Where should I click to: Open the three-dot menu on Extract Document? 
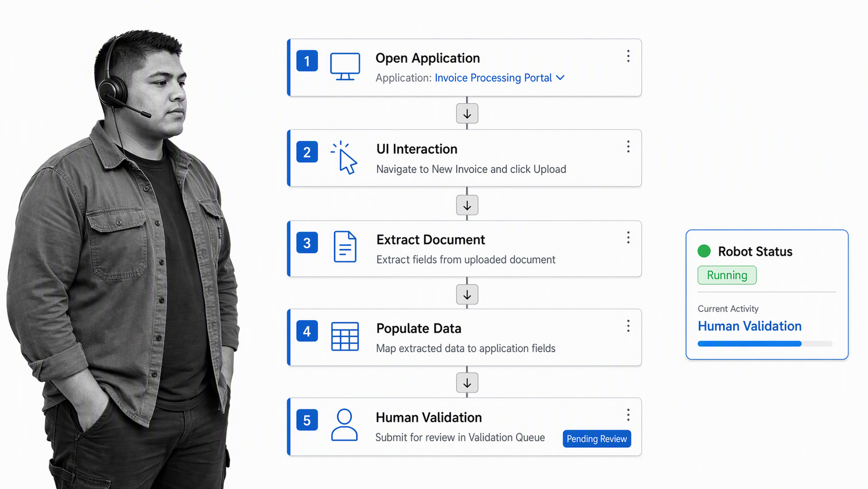tap(628, 238)
